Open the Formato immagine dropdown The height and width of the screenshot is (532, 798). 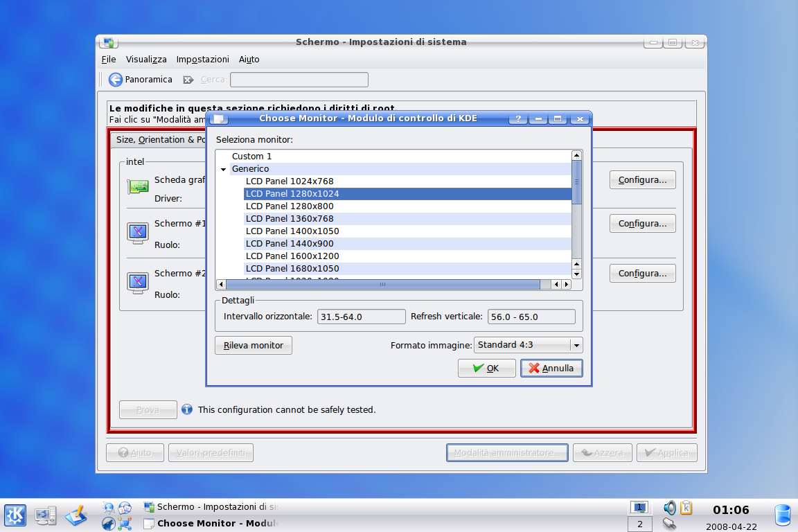pos(528,345)
